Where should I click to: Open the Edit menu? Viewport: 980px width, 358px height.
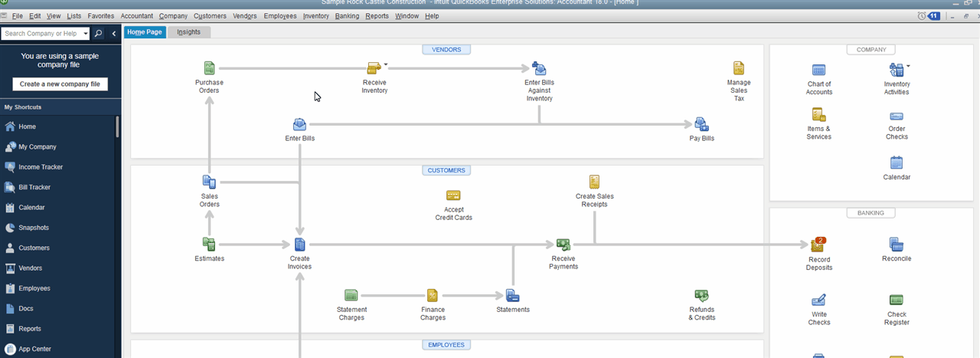click(x=35, y=15)
